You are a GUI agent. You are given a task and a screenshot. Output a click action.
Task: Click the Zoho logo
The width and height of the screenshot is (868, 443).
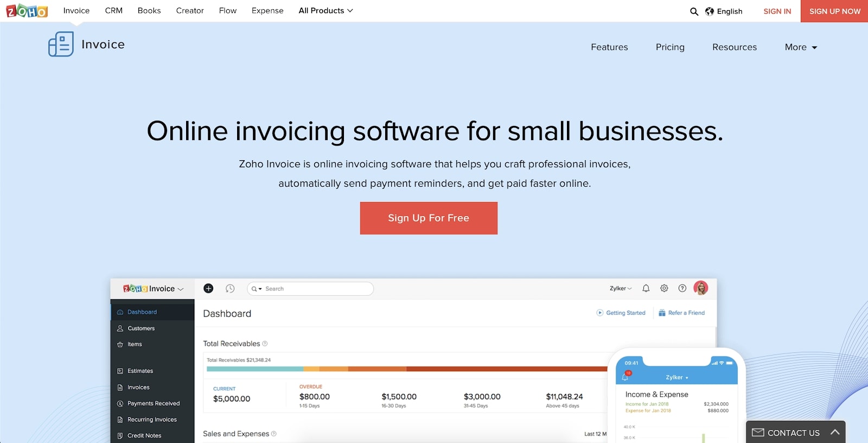[27, 10]
